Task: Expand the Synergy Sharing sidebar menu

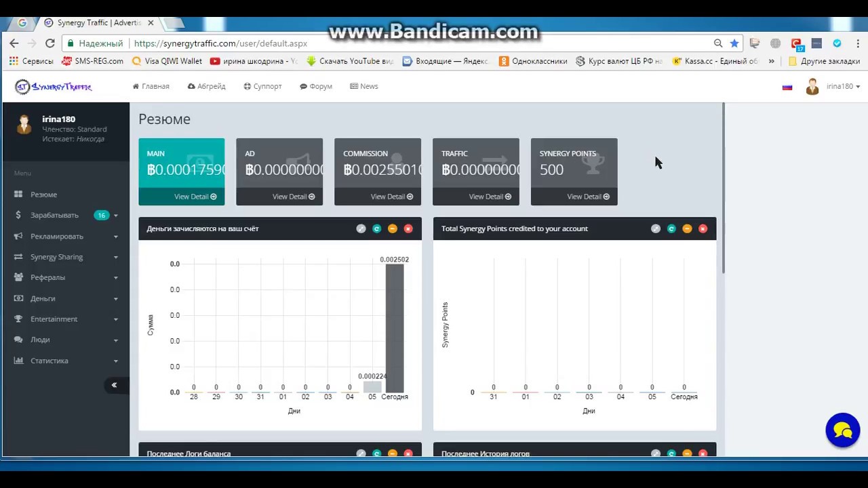Action: (65, 257)
